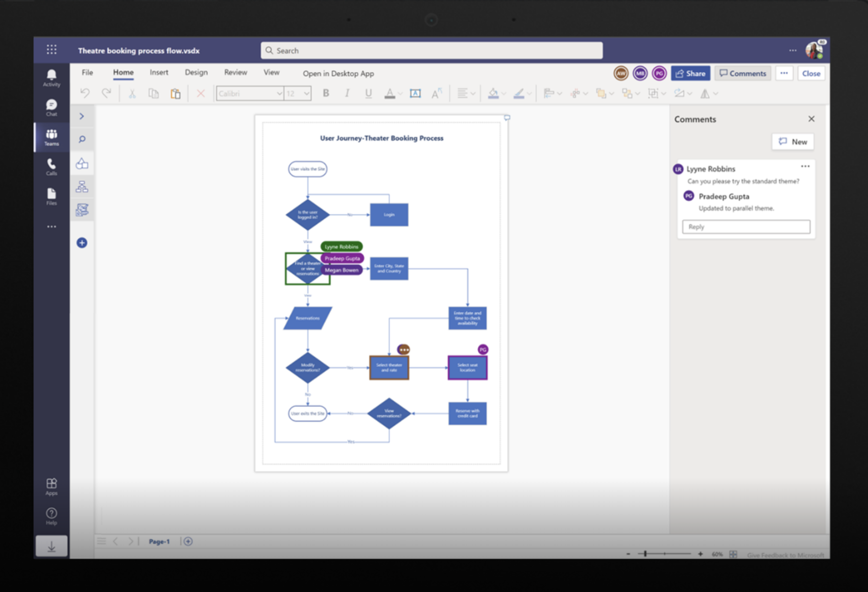Open the file in Desktop App
Screen dimensions: 868x592
pos(338,73)
